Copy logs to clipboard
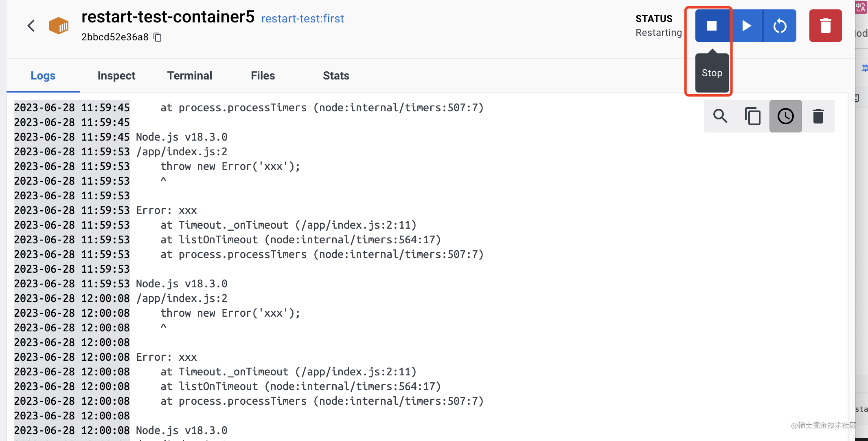 point(753,116)
